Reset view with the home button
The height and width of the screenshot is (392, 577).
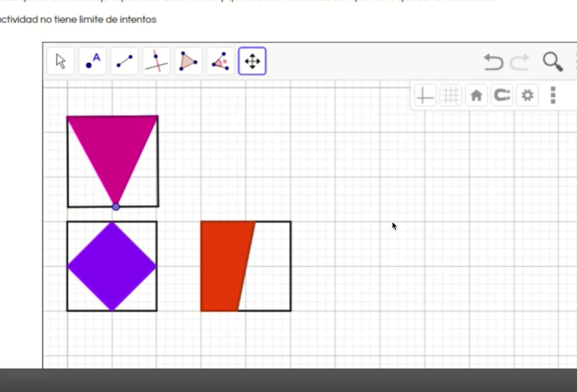476,95
